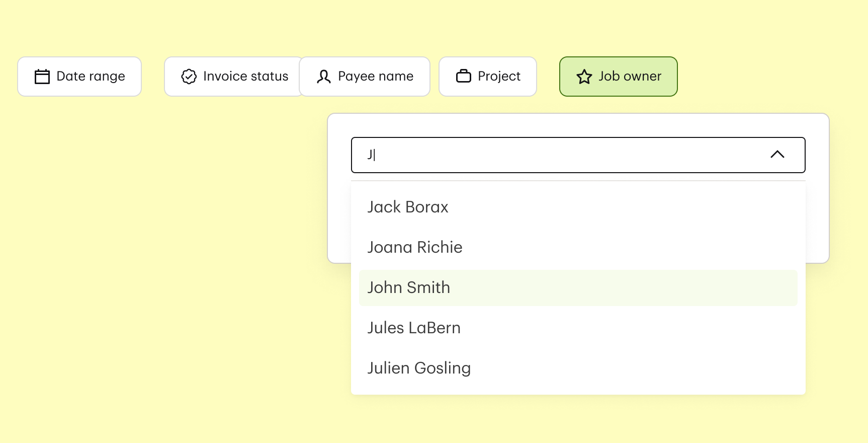Pick the highlighted John Smith option

(x=409, y=287)
